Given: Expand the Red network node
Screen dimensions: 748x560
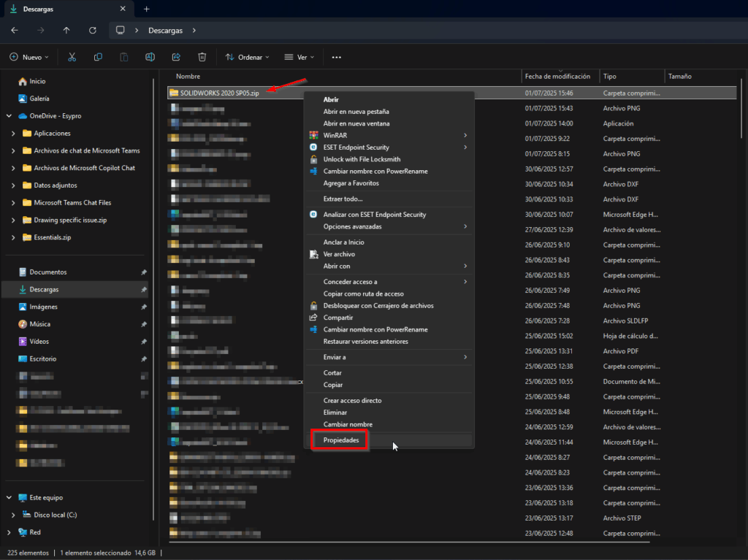Looking at the screenshot, I should coord(9,532).
